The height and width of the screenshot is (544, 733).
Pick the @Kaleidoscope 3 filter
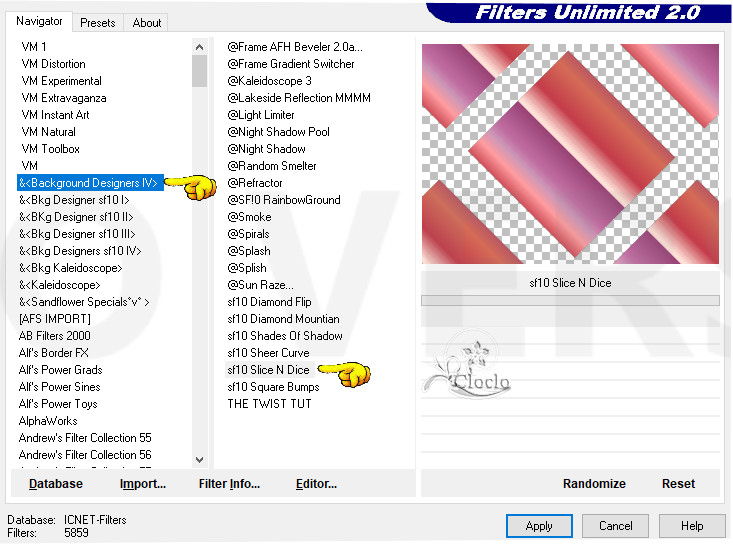(x=269, y=81)
